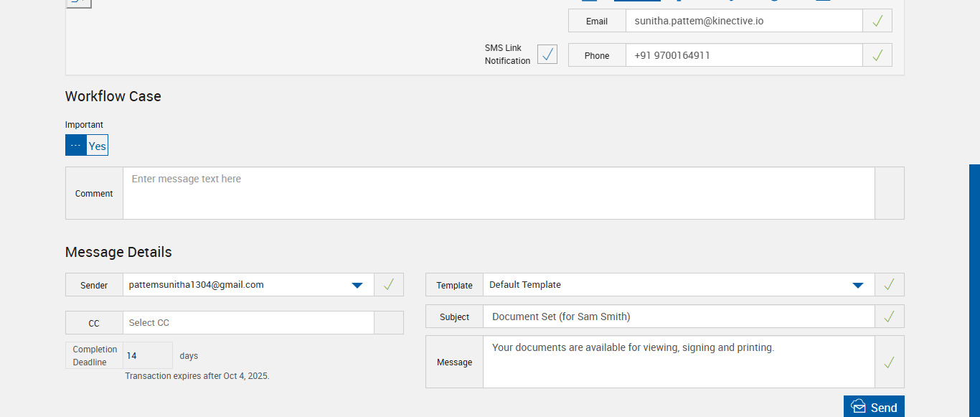
Task: Click the checkmark icon beside Message box
Action: [889, 362]
